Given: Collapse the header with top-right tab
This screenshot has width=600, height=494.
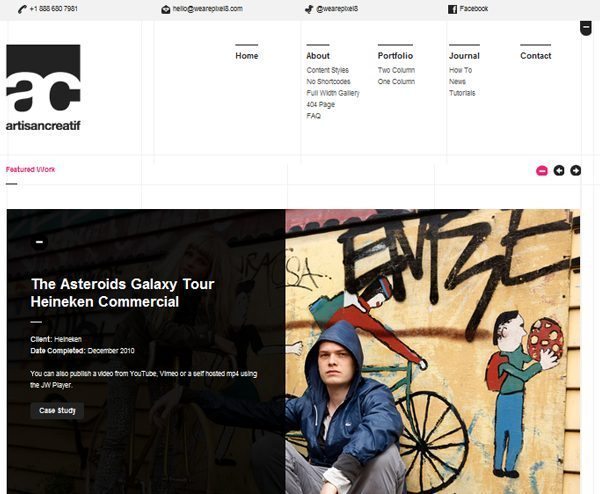Looking at the screenshot, I should 586,28.
